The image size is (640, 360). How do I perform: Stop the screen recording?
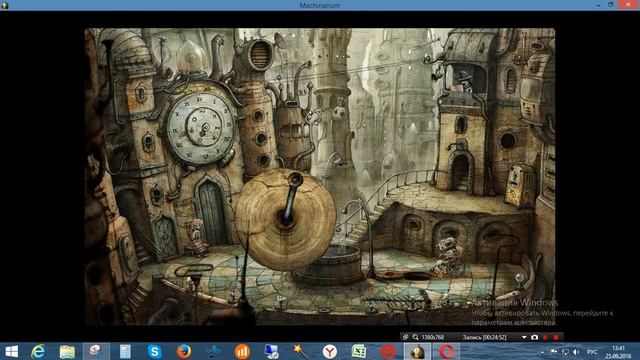[556, 337]
